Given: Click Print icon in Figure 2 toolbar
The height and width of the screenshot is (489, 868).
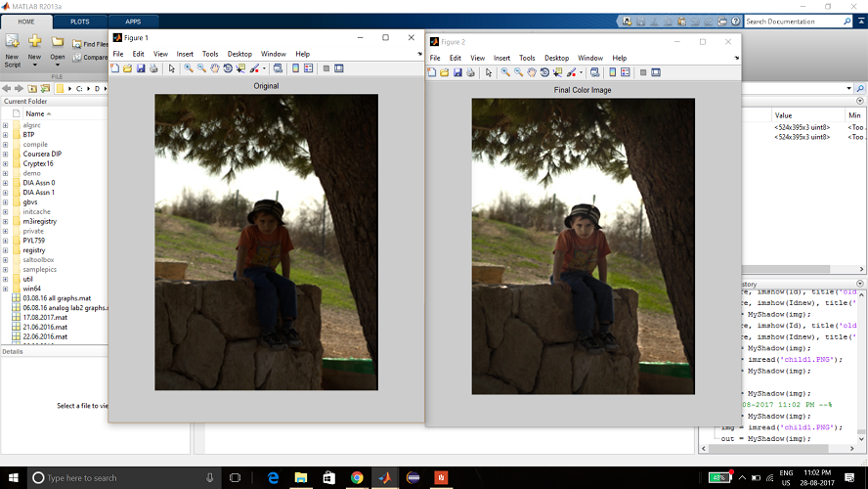Looking at the screenshot, I should click(x=470, y=72).
